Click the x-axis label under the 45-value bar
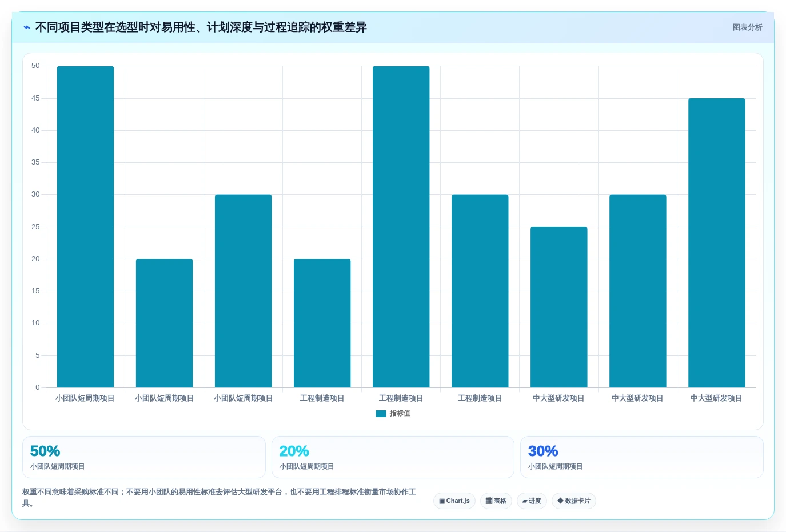The height and width of the screenshot is (532, 786). tap(716, 398)
